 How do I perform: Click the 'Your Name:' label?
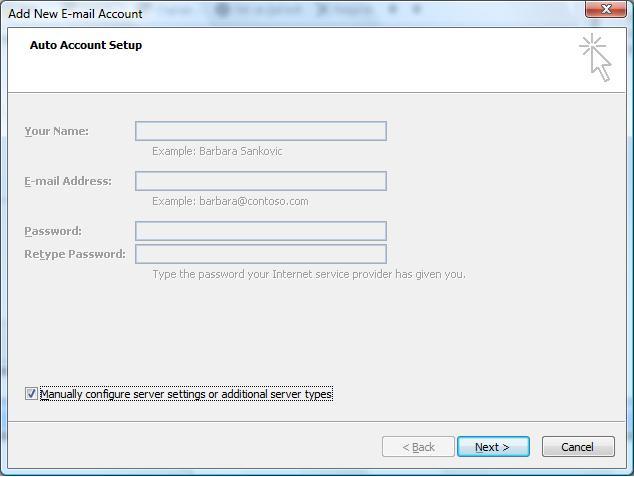click(56, 131)
